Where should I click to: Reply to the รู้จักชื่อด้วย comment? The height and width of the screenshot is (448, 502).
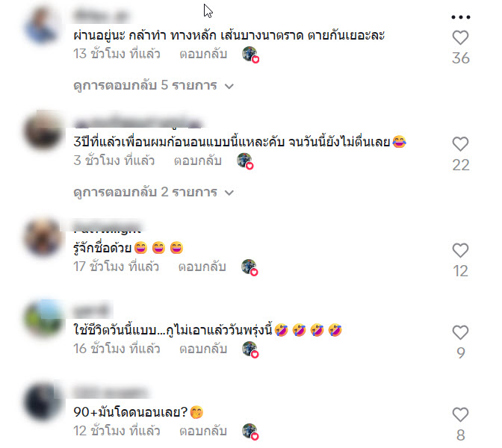click(x=202, y=267)
